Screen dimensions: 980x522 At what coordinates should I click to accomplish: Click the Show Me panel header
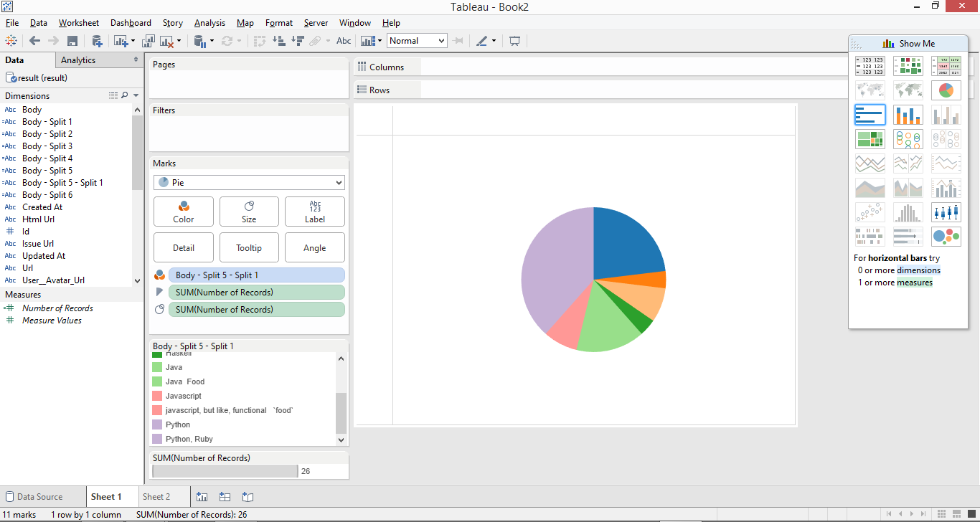908,44
